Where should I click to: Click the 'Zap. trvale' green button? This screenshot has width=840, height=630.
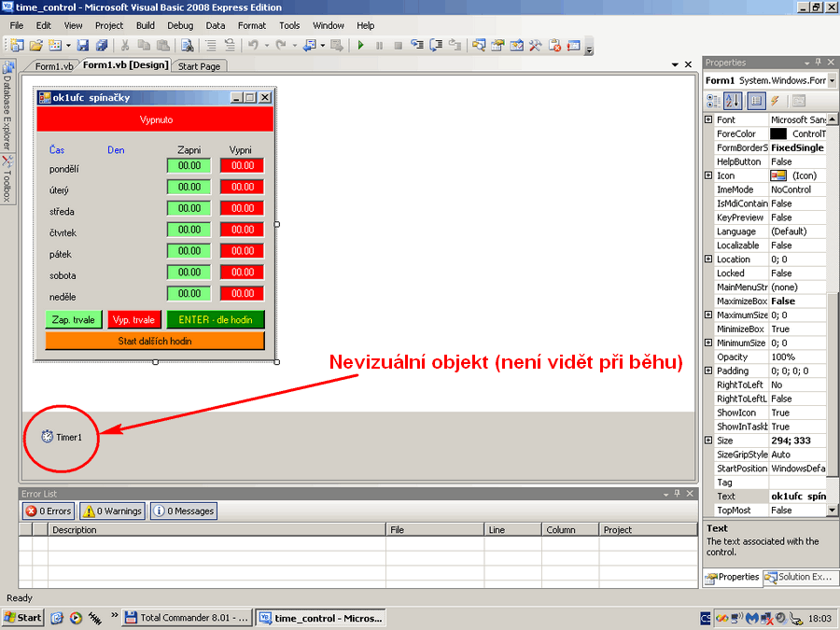point(73,319)
